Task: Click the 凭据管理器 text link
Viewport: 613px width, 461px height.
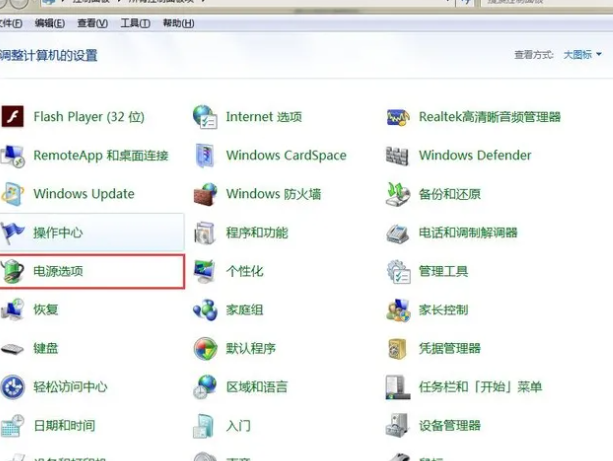Action: (x=450, y=348)
